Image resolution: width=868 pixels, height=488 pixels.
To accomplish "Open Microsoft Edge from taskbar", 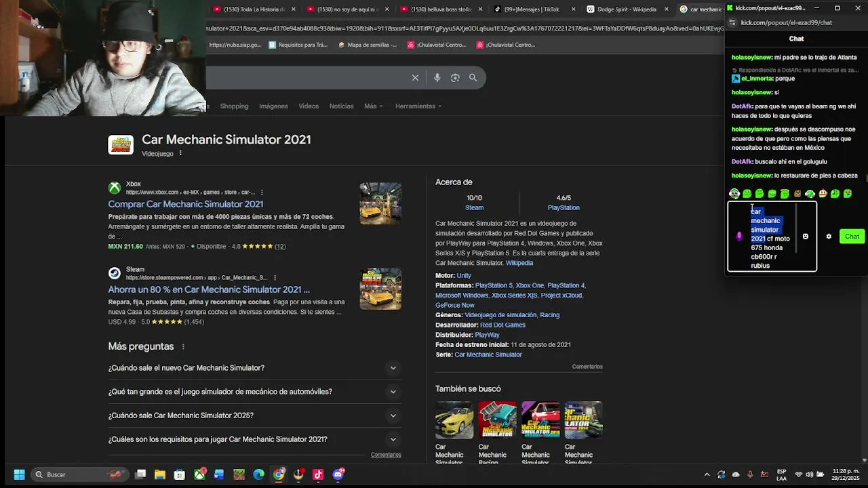I will (259, 474).
